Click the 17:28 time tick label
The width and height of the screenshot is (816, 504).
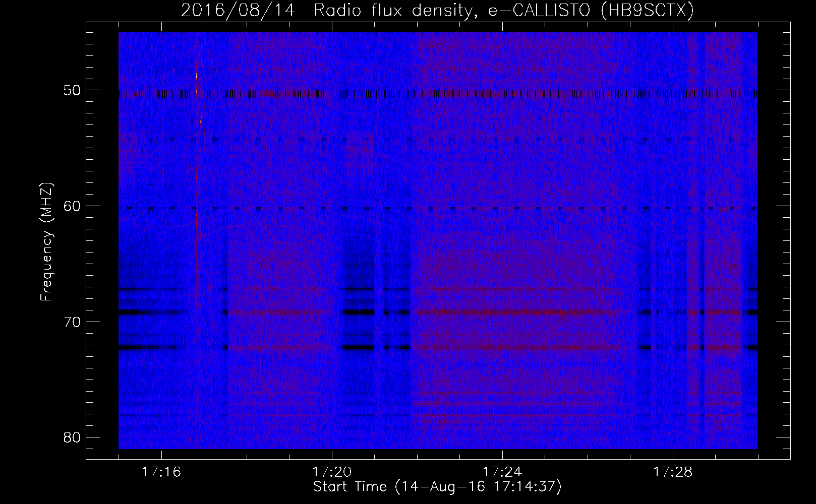tap(673, 472)
